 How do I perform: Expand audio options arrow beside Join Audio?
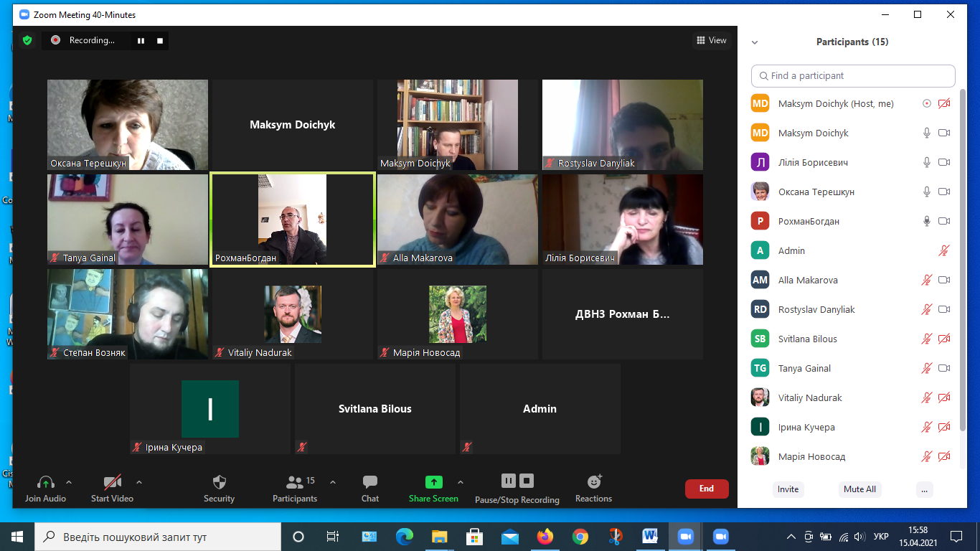69,482
